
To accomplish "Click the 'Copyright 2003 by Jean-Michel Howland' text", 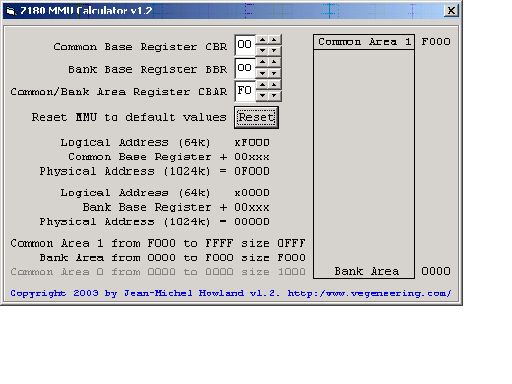I will [x=127, y=293].
